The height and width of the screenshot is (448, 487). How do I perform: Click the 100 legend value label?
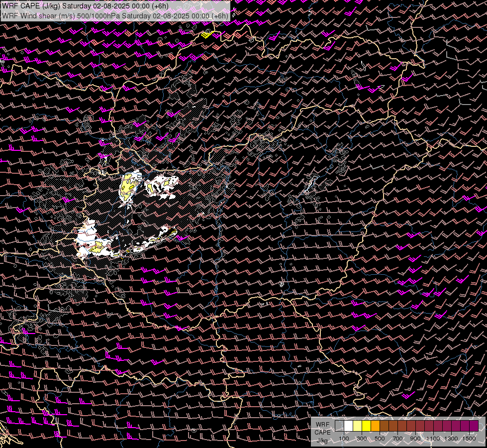coord(344,439)
